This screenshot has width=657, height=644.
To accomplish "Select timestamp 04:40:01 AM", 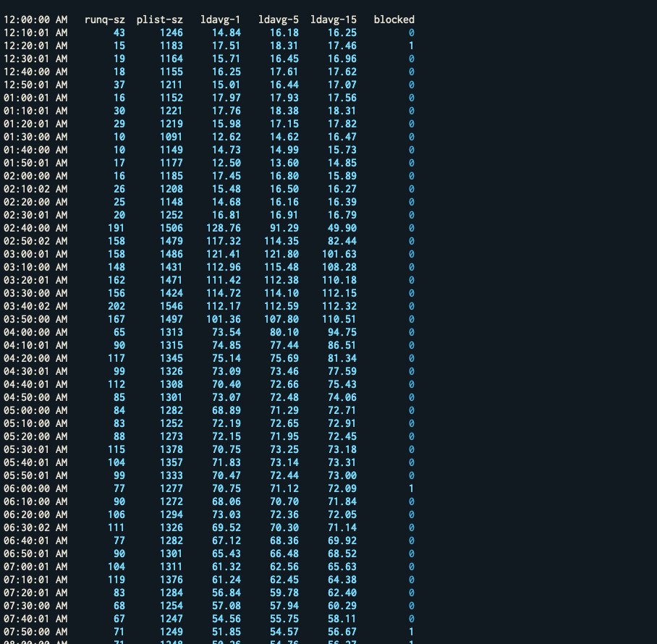I will coord(35,384).
